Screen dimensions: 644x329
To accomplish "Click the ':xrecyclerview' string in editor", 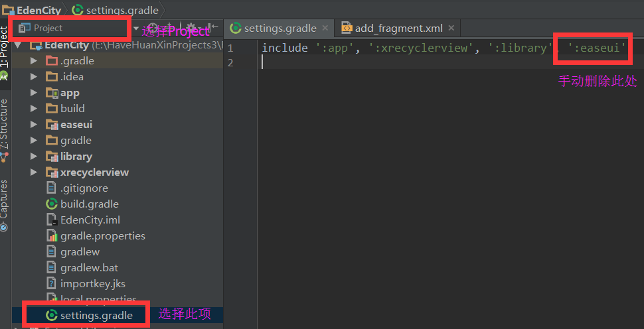I will (x=422, y=48).
